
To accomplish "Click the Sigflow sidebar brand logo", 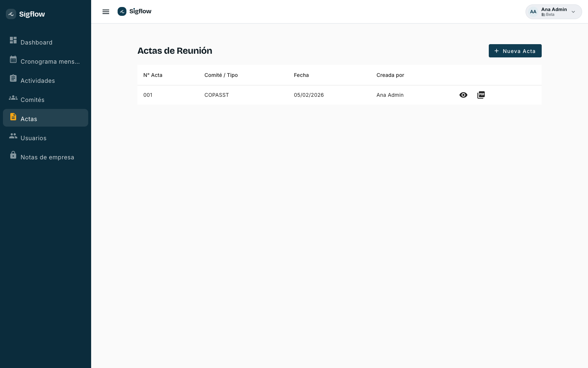I will tap(25, 14).
